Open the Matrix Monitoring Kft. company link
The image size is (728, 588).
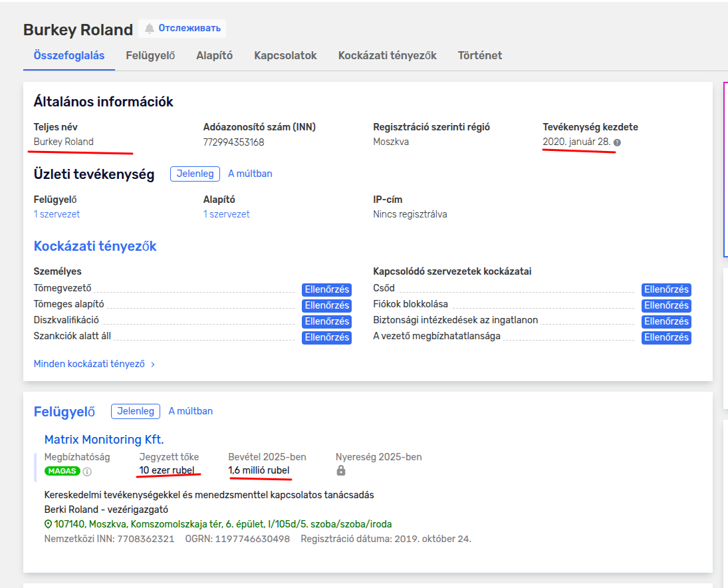tap(104, 440)
